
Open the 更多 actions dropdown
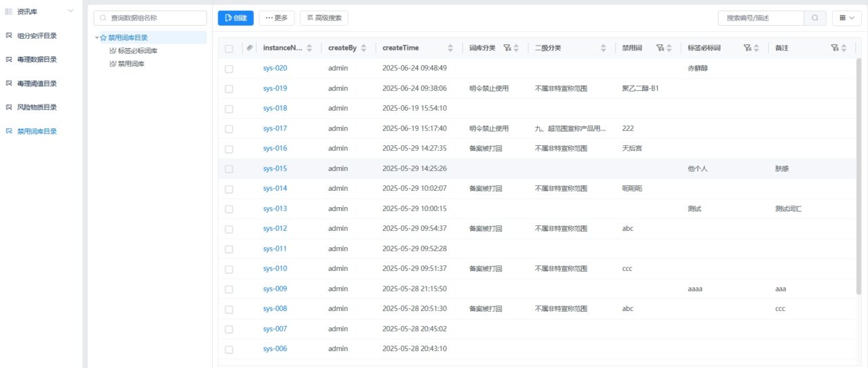[x=277, y=18]
